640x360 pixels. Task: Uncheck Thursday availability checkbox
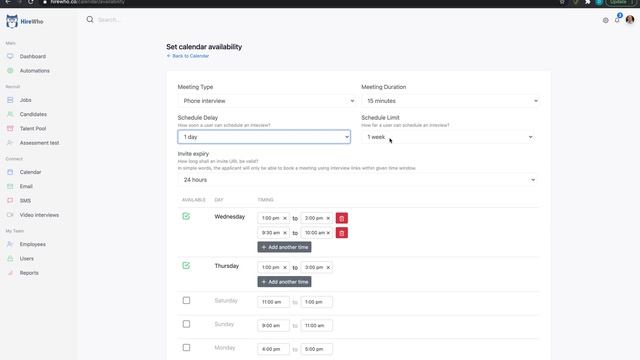pyautogui.click(x=186, y=265)
